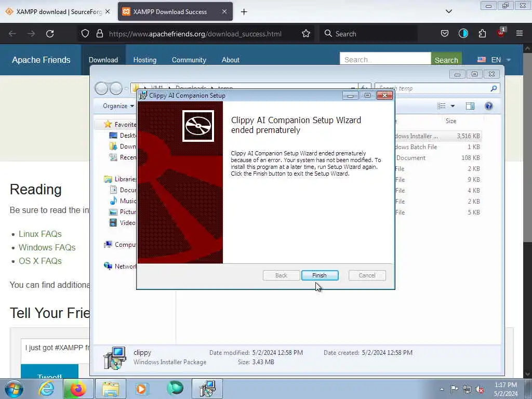Select Favorites in Explorer navigation pane
The width and height of the screenshot is (532, 399).
[x=121, y=125]
